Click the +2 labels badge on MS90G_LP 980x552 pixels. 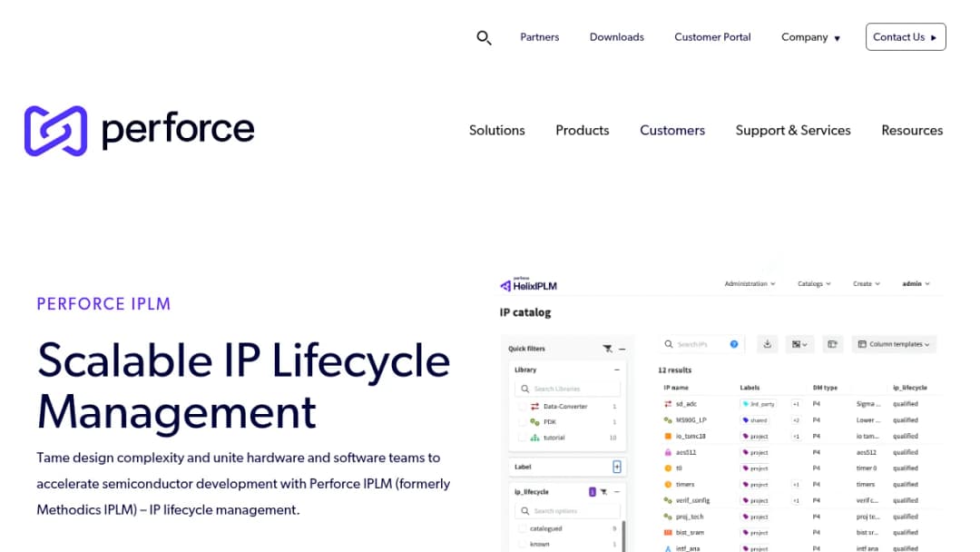coord(797,420)
